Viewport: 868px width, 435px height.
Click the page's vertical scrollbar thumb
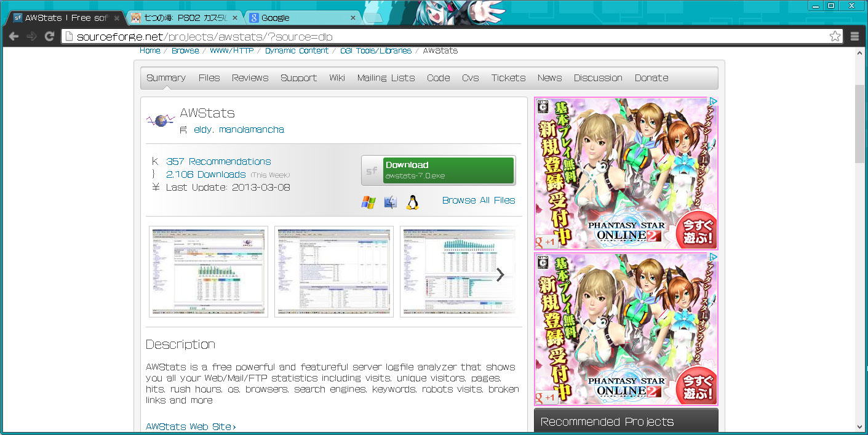(860, 124)
